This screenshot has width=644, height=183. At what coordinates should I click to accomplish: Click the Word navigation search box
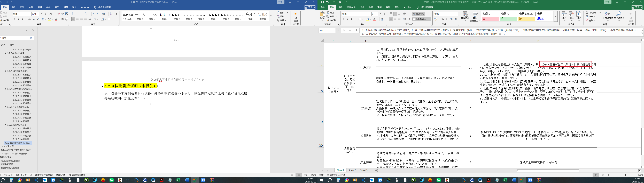[14, 38]
